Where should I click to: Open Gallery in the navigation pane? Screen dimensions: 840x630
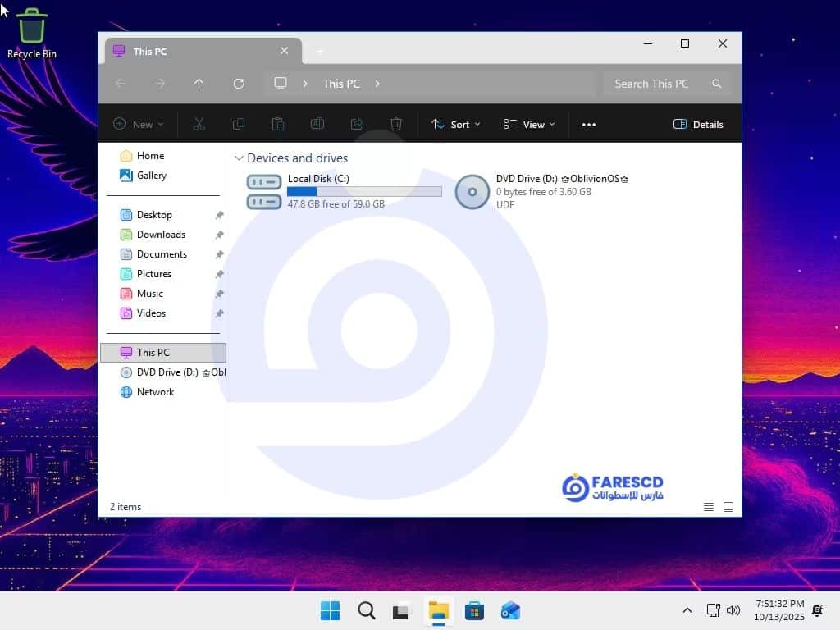(x=151, y=176)
